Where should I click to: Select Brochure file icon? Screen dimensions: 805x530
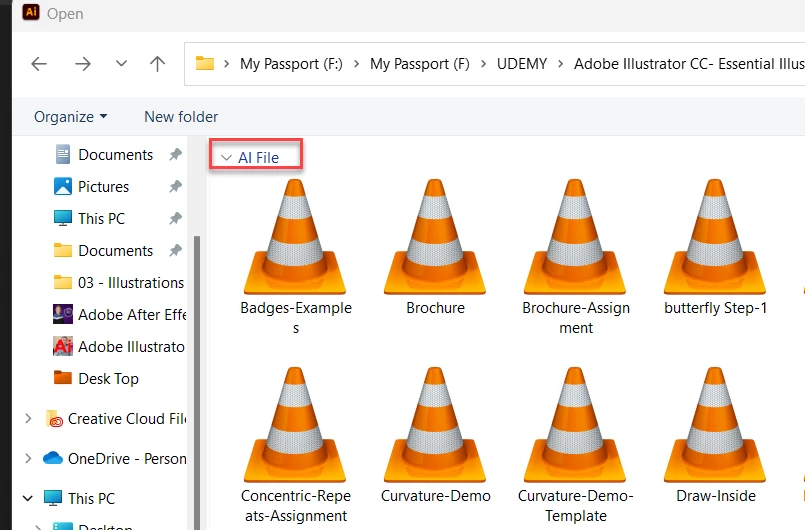435,237
